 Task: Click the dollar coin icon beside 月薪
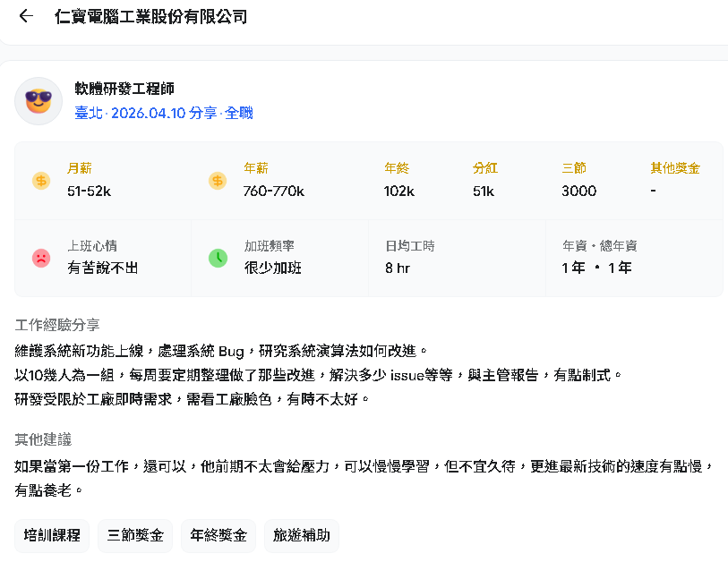41,181
